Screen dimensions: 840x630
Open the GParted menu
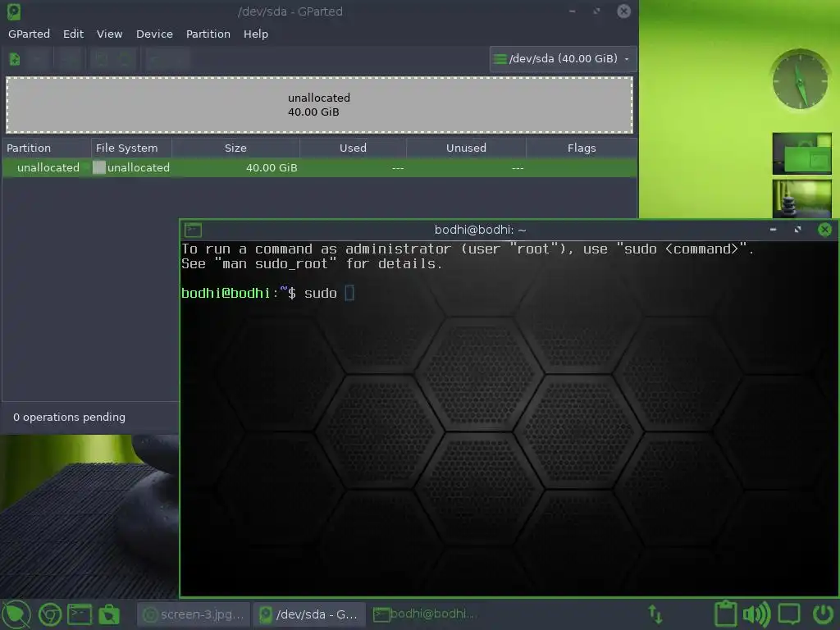pyautogui.click(x=29, y=34)
